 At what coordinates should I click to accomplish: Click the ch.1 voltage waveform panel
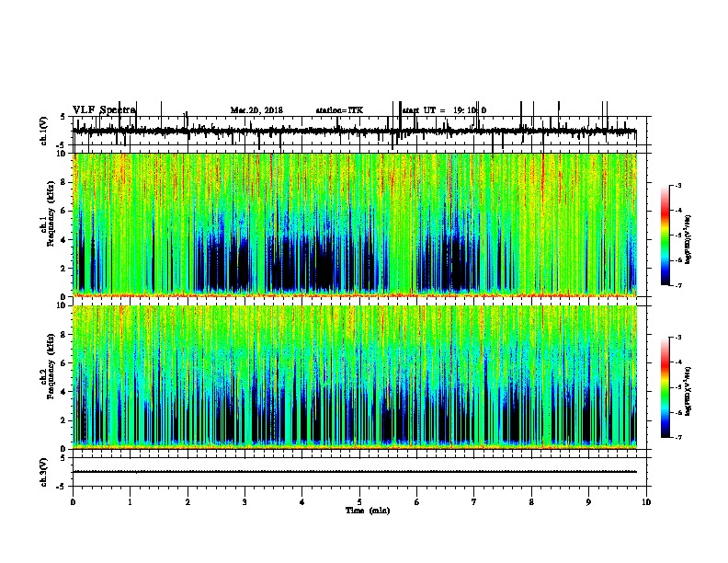pyautogui.click(x=359, y=131)
